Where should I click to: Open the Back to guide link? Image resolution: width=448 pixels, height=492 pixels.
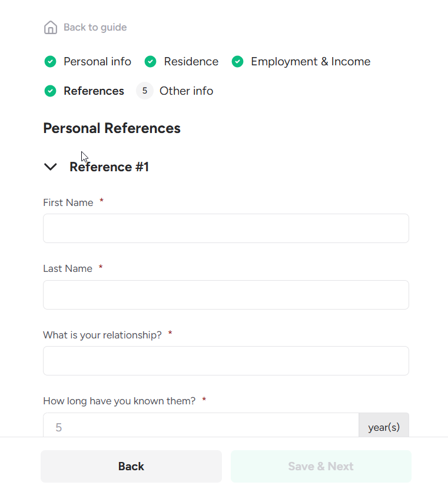(95, 28)
